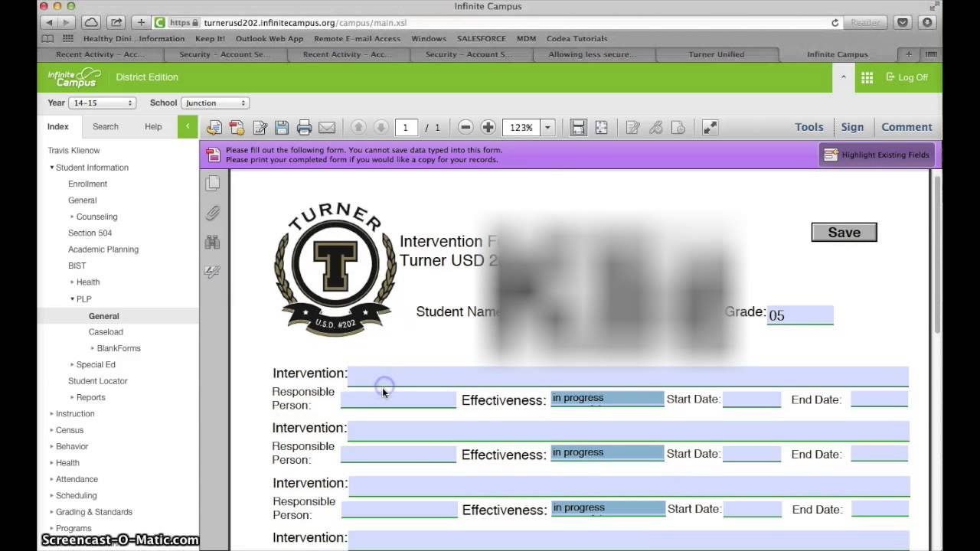This screenshot has height=551, width=980.
Task: Open Section 504 link
Action: click(90, 233)
